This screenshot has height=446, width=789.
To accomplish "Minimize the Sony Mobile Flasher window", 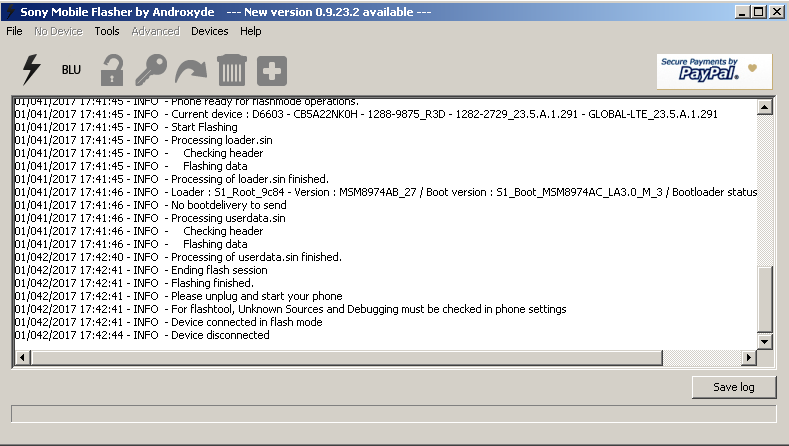I will coord(742,12).
